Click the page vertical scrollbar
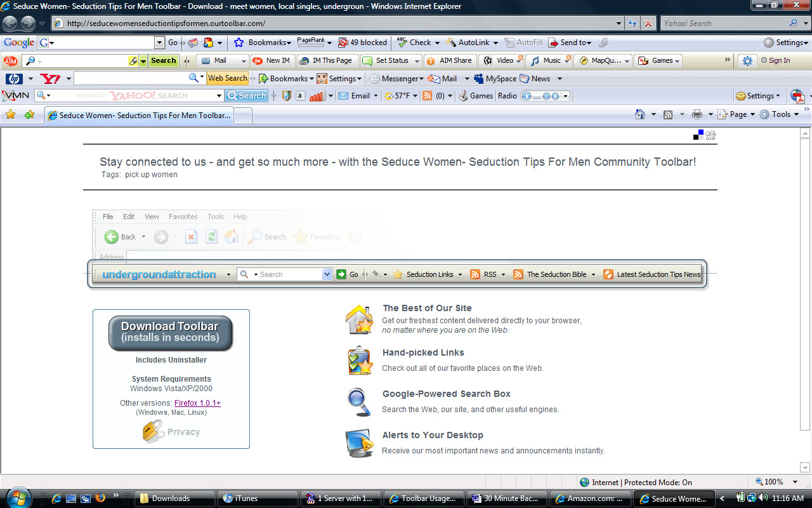This screenshot has height=508, width=812. [806, 300]
